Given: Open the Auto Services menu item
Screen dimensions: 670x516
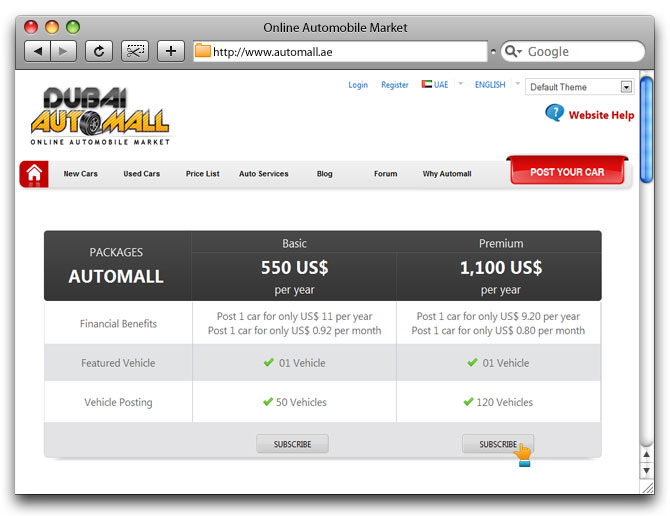Looking at the screenshot, I should coord(264,174).
